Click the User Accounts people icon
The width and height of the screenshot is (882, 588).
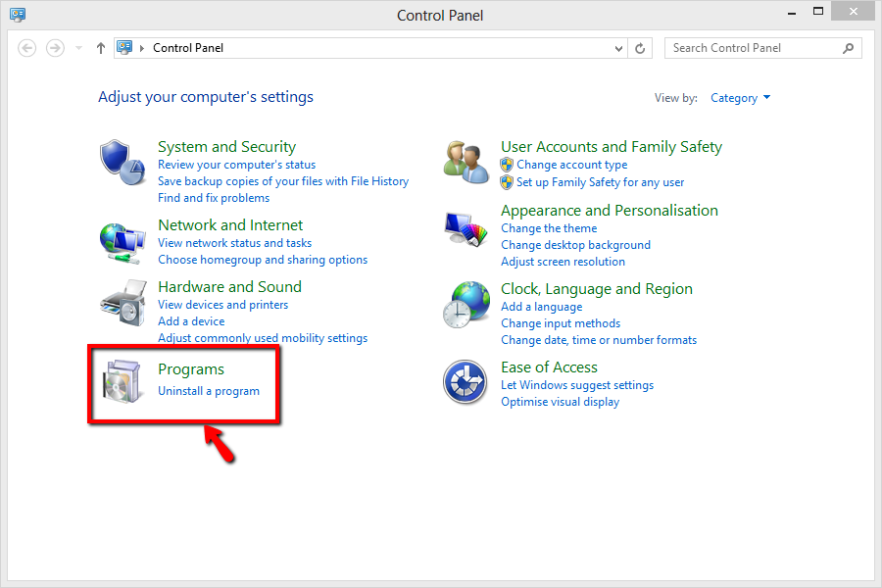click(x=465, y=161)
